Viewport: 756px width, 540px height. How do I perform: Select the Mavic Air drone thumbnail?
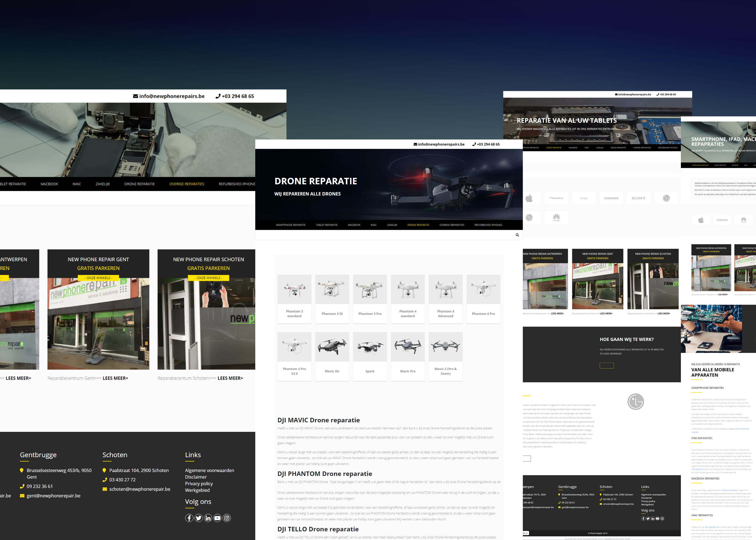pyautogui.click(x=332, y=346)
